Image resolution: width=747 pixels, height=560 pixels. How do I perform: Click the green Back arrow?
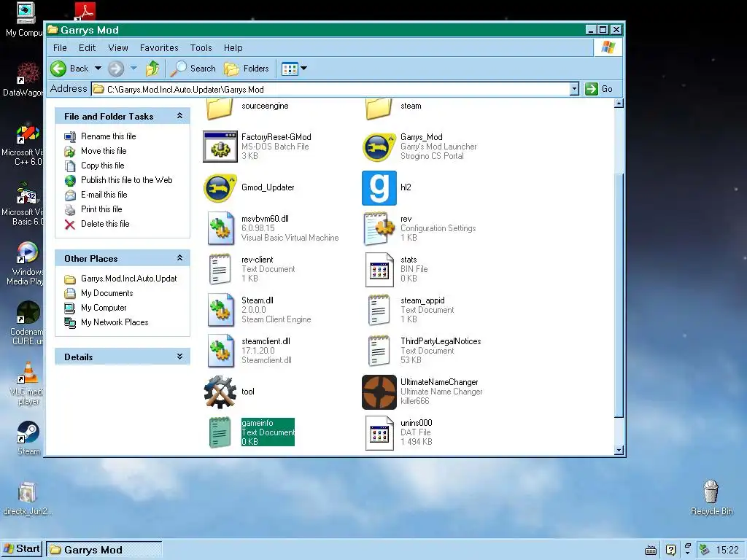click(58, 69)
